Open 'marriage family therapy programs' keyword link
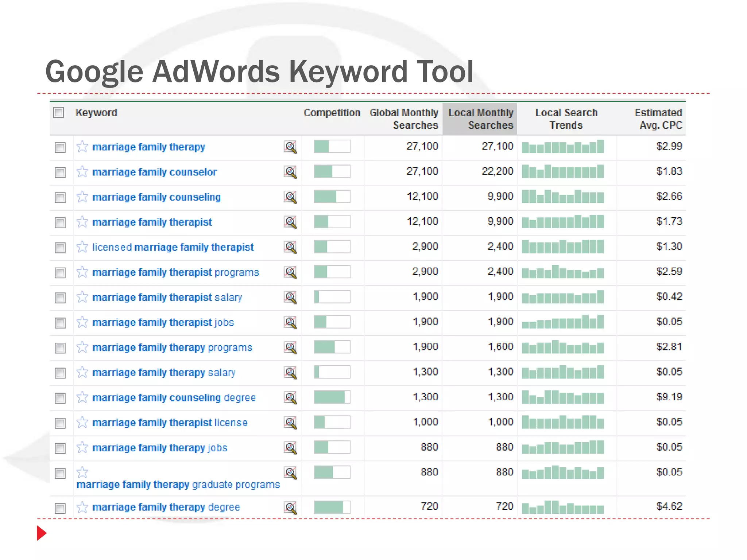 (x=173, y=347)
